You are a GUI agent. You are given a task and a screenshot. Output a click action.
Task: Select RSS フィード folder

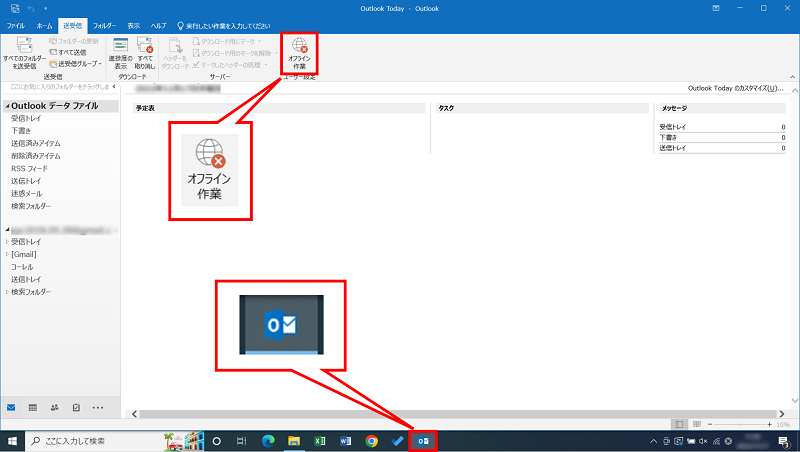[30, 168]
